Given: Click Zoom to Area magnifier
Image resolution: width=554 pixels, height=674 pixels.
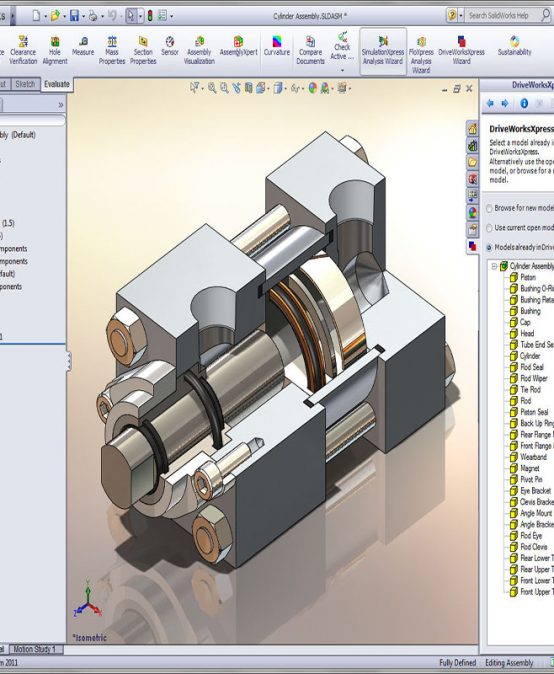Looking at the screenshot, I should [x=224, y=88].
